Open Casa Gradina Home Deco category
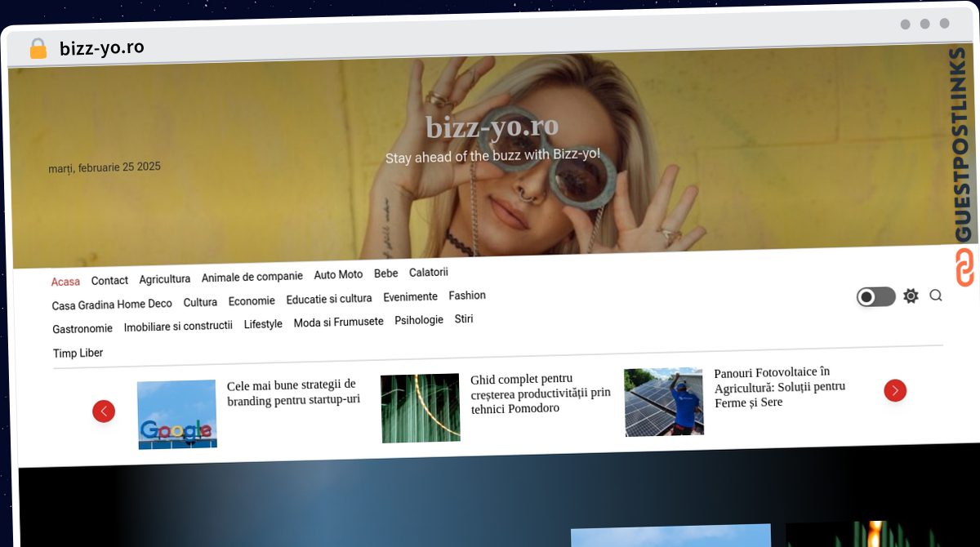The height and width of the screenshot is (547, 980). click(x=112, y=305)
